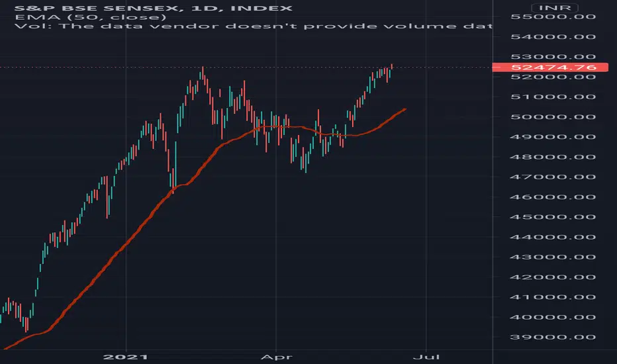Viewport: 617px width, 364px height.
Task: Click the Apr label on the time axis
Action: coord(277,357)
